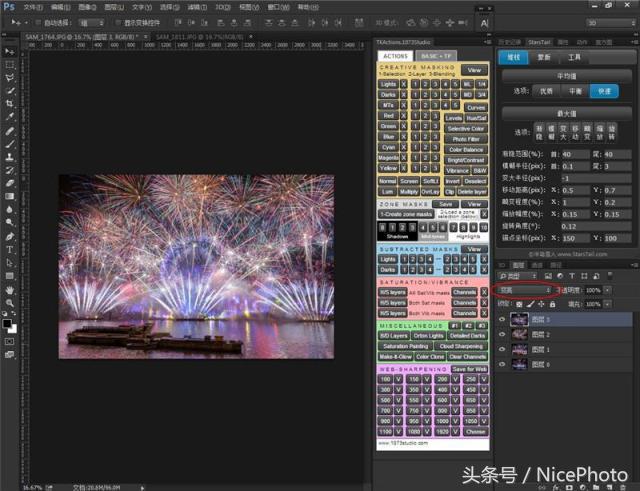The height and width of the screenshot is (491, 640).
Task: Select the Eraser tool
Action: (x=9, y=183)
